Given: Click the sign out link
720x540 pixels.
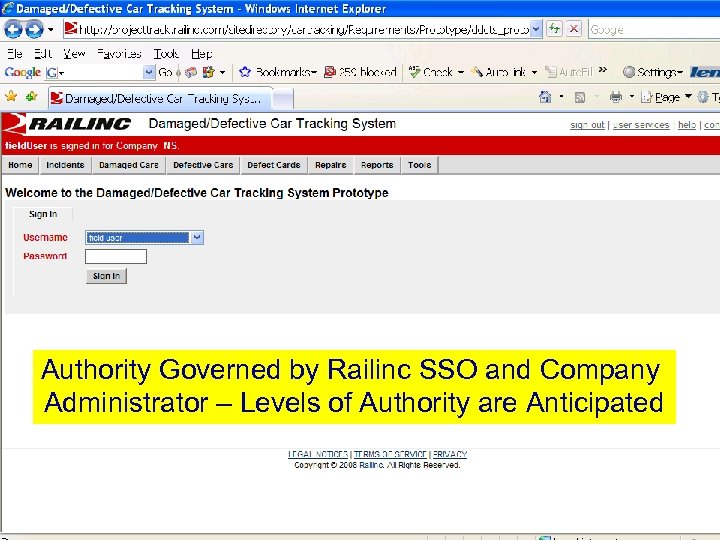Looking at the screenshot, I should [587, 125].
